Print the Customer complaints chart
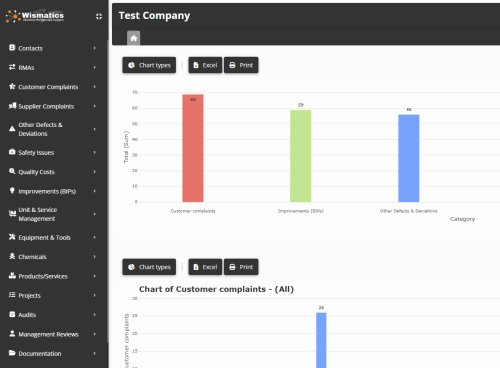Screen dimensions: 500x368 pyautogui.click(x=241, y=267)
